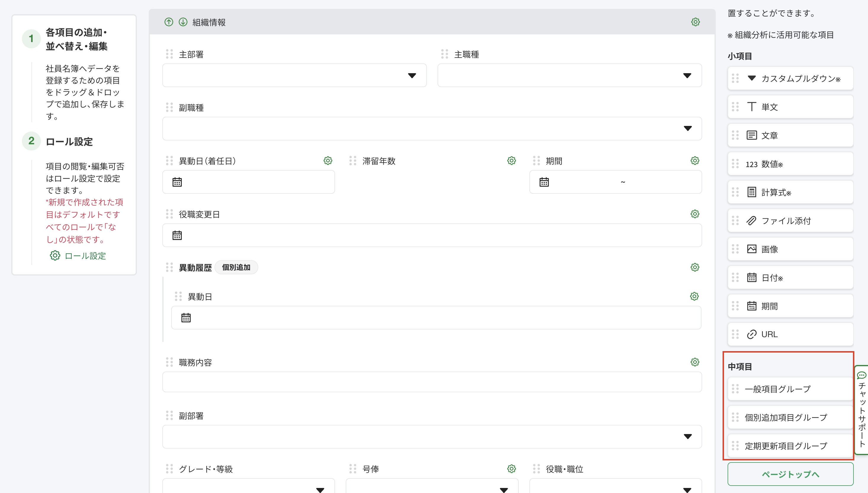Screen dimensions: 868x493
Task: Click gear icon beside 異動履歴
Action: point(695,267)
